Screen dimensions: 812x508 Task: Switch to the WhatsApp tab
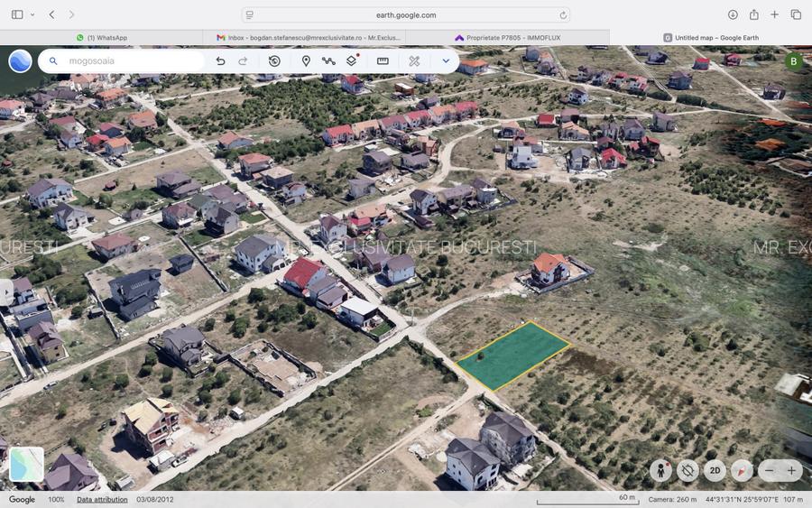click(102, 38)
